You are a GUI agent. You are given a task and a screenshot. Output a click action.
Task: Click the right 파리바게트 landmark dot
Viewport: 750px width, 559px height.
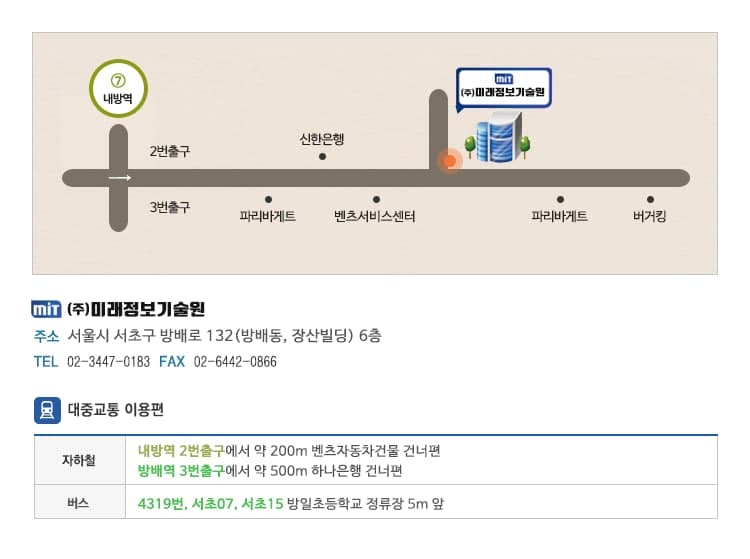[x=560, y=199]
